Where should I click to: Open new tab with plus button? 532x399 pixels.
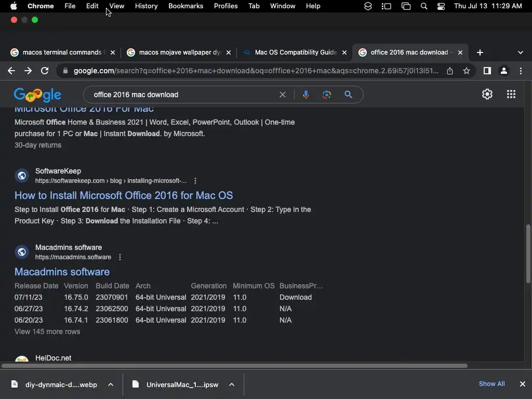click(480, 52)
